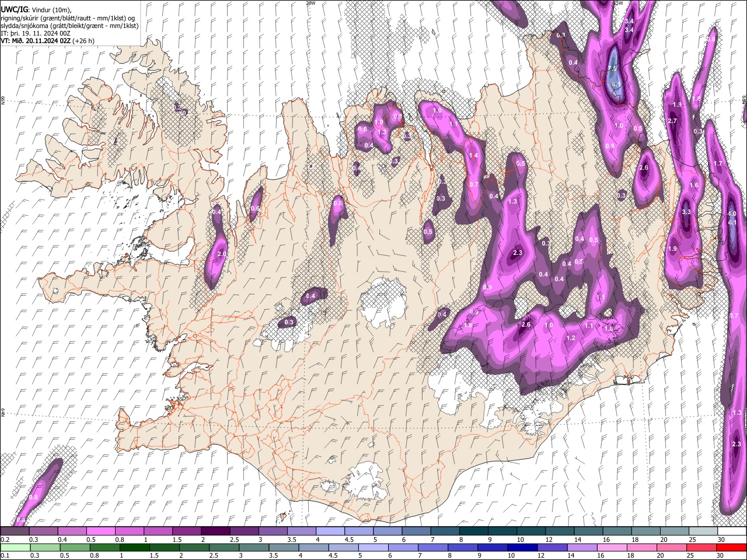
Task: Click the 1.2 value in southeast highlands
Action: pyautogui.click(x=571, y=338)
